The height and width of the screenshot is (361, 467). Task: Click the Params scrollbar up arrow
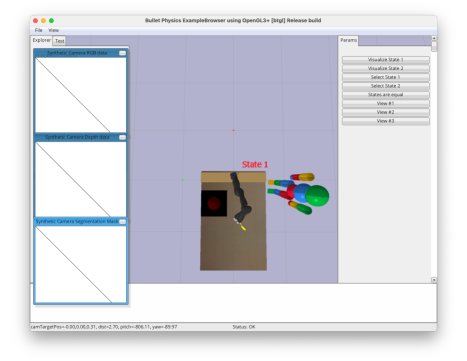pyautogui.click(x=434, y=38)
